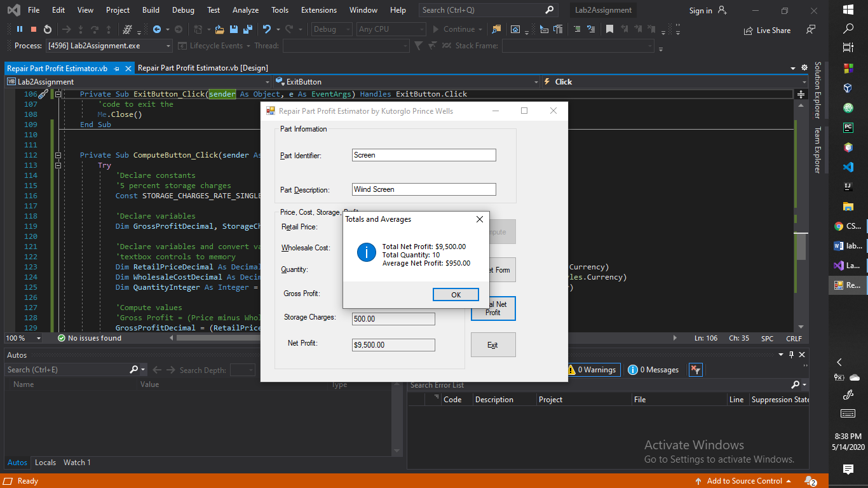Click the Save All toolbar icon

click(x=248, y=29)
